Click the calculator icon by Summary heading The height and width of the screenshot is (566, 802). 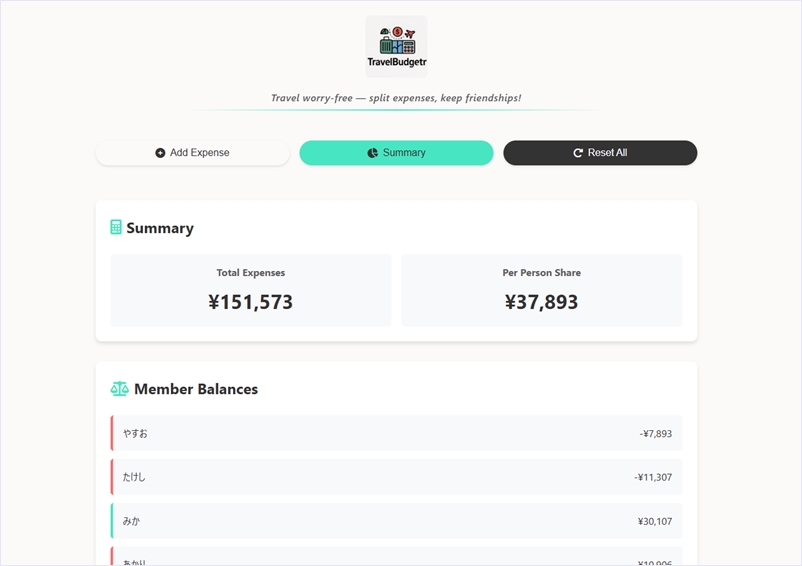tap(116, 228)
